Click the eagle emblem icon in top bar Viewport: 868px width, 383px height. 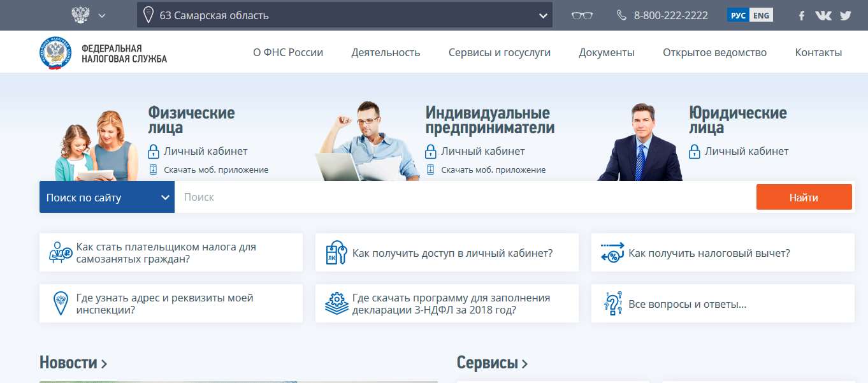click(80, 15)
